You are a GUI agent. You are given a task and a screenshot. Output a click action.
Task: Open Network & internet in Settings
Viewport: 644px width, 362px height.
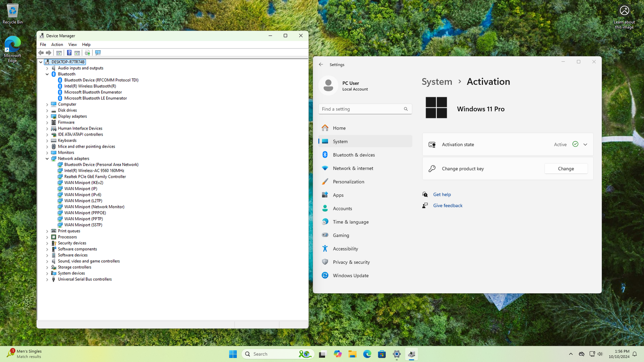(x=365, y=168)
